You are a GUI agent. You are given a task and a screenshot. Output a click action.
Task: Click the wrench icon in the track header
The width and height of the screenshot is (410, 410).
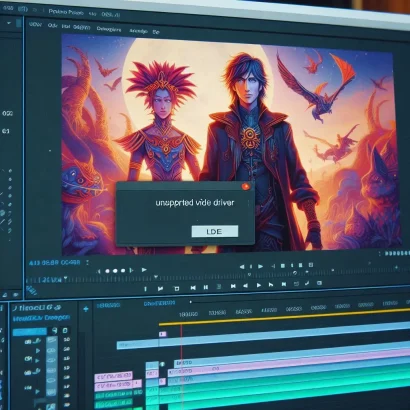(x=55, y=330)
